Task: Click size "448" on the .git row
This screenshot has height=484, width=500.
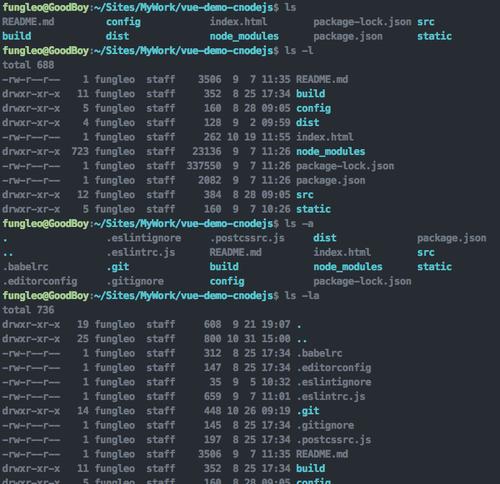Action: coord(212,411)
